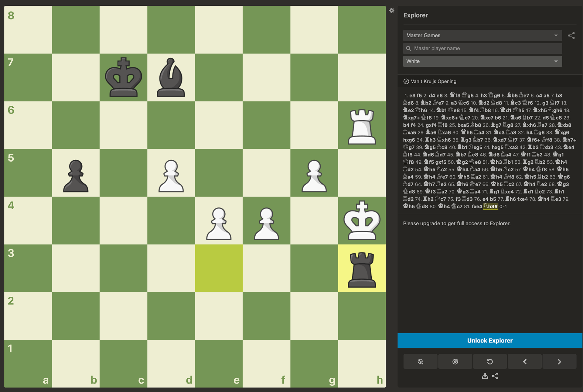Jump to move 41. hxg5
Viewport: 583px width, 392px height.
498,147
